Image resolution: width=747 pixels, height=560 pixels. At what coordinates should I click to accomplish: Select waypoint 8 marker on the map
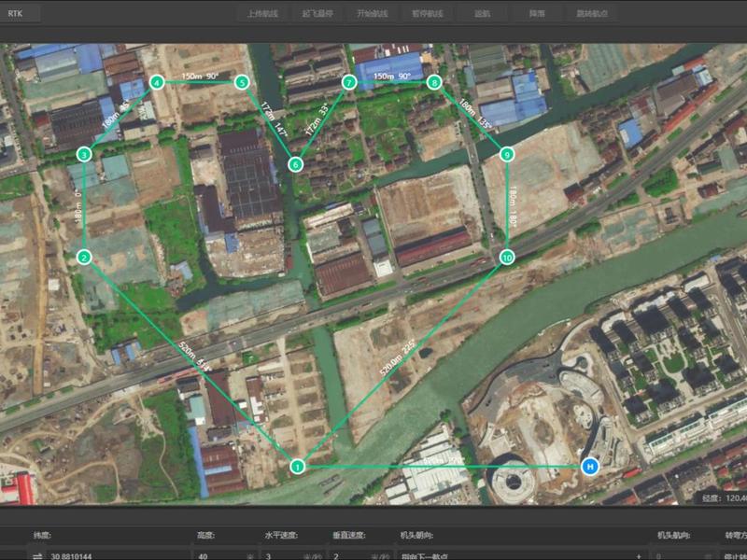coord(434,82)
